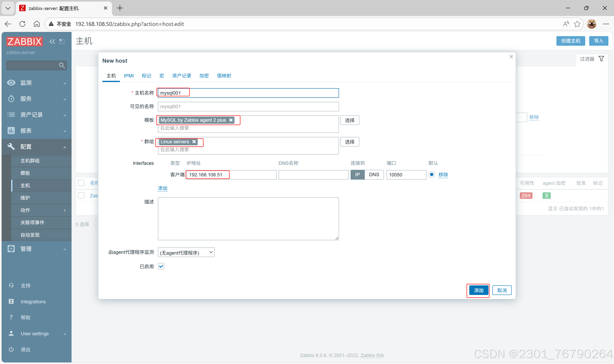
Task: Toggle kiosk mode icon next to Zabbix logo
Action: point(62,42)
